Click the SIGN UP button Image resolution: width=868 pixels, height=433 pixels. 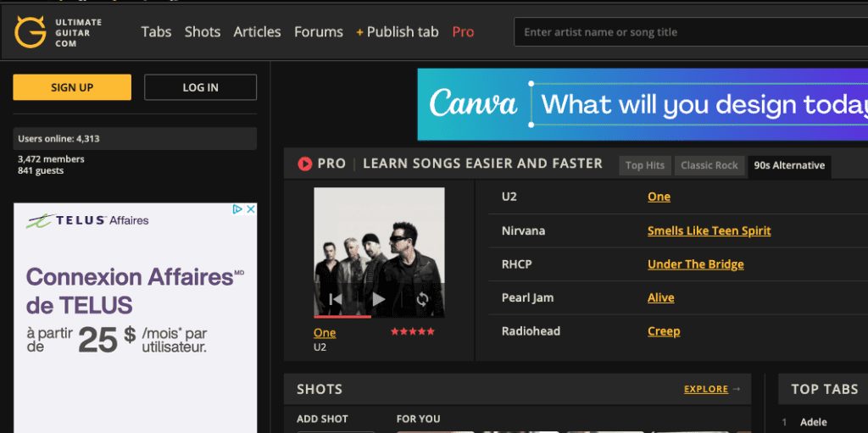pyautogui.click(x=72, y=87)
